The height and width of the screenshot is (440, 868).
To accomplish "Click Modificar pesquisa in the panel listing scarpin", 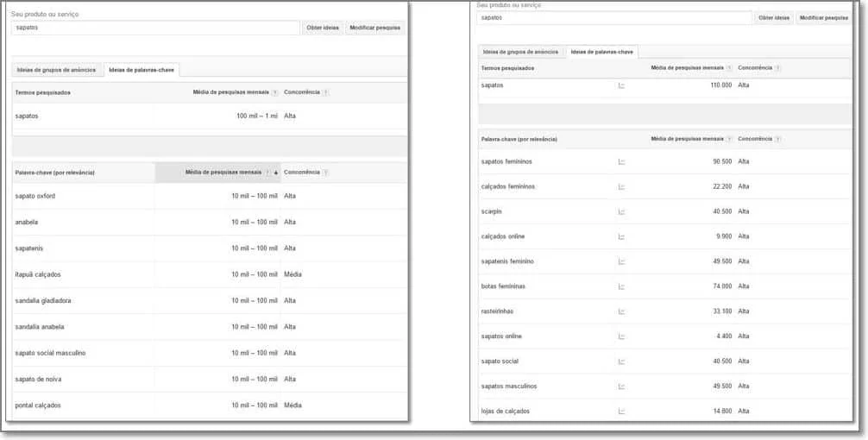I will pyautogui.click(x=823, y=17).
